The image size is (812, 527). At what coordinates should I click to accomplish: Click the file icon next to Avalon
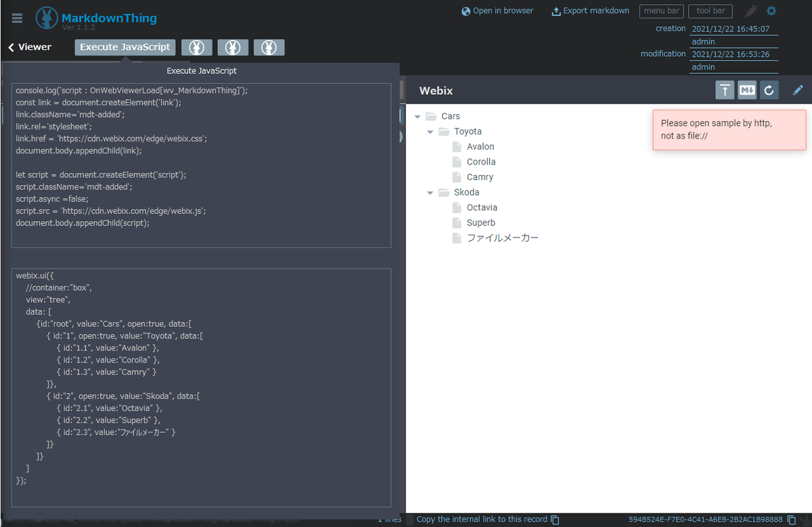(457, 147)
